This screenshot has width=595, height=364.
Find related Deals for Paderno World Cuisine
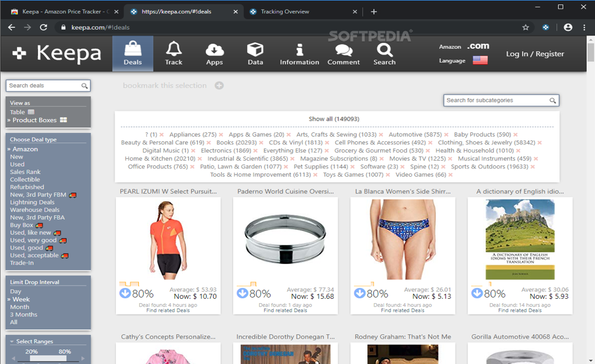285,311
